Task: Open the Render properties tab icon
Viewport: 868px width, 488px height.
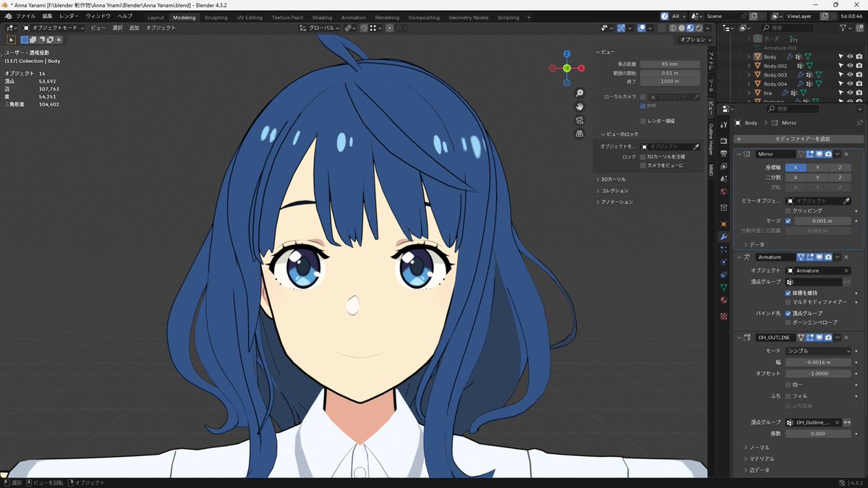Action: pyautogui.click(x=723, y=140)
